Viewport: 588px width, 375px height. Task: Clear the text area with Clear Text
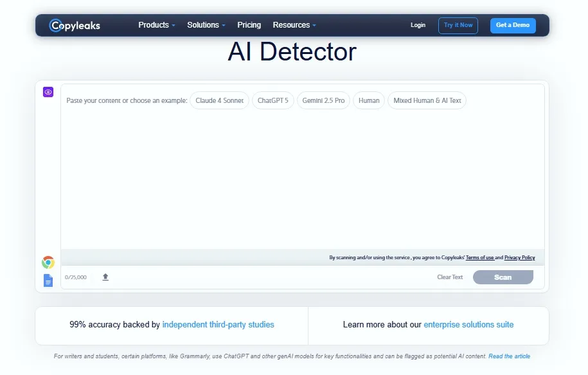[450, 277]
